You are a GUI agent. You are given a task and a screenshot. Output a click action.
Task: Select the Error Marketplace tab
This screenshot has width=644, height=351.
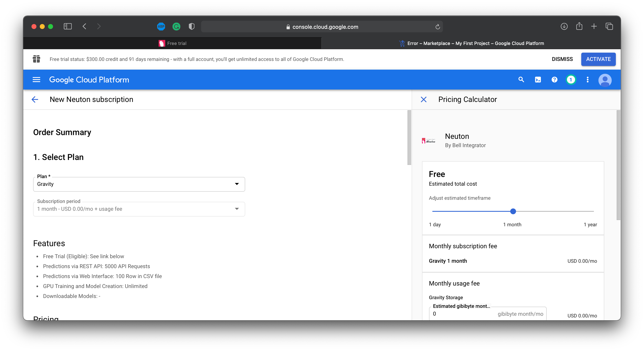471,43
